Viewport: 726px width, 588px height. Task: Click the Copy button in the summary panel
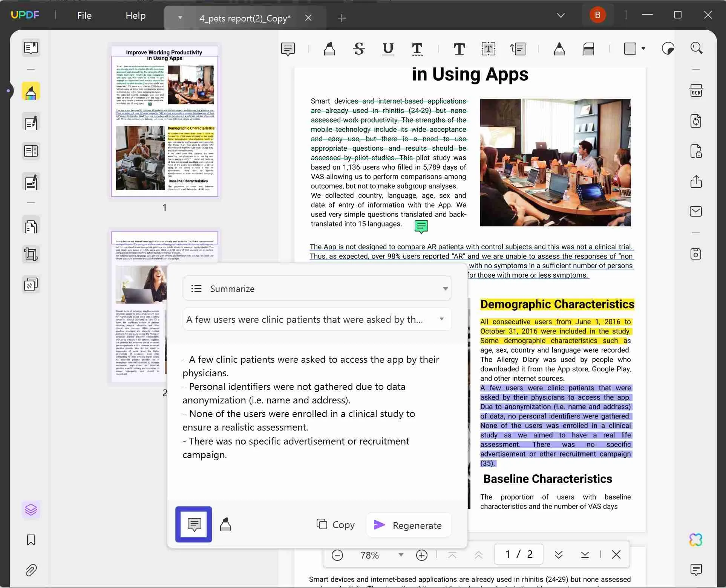[x=335, y=524]
